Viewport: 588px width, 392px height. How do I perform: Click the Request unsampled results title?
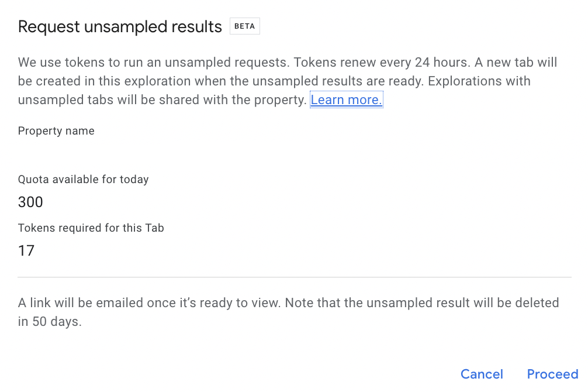(120, 26)
